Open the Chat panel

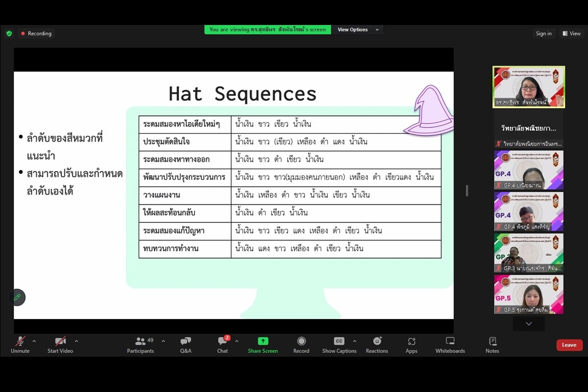pos(222,341)
